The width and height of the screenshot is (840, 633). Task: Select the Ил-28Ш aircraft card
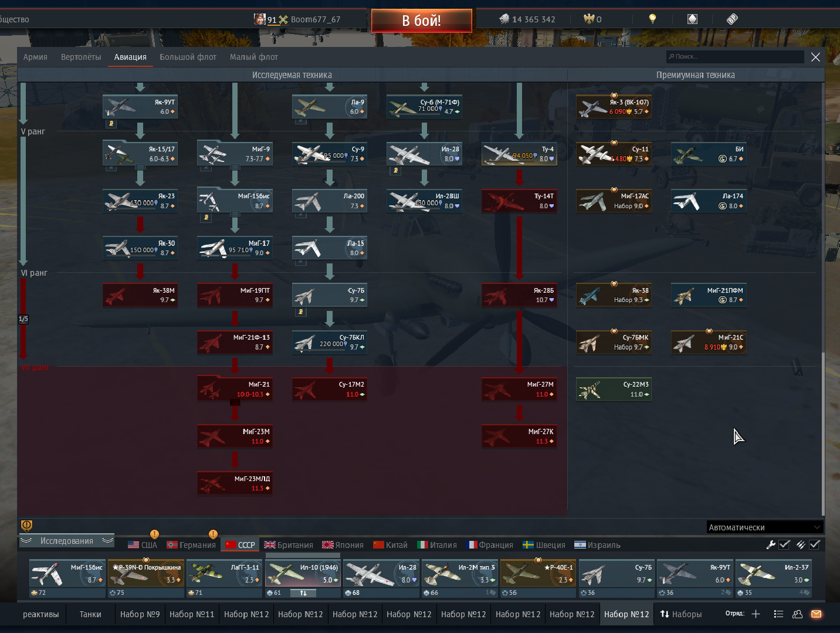pyautogui.click(x=424, y=201)
